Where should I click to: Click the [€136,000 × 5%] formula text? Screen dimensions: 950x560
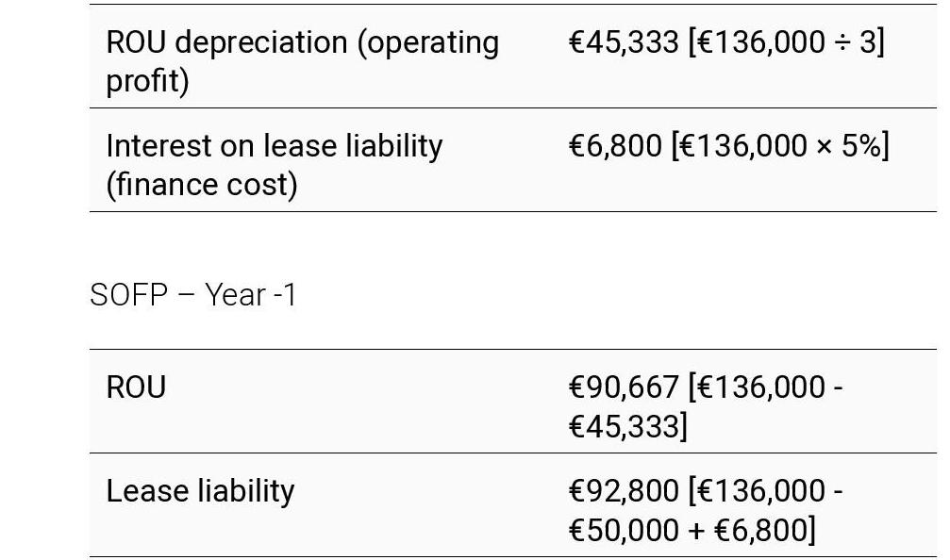tap(780, 146)
